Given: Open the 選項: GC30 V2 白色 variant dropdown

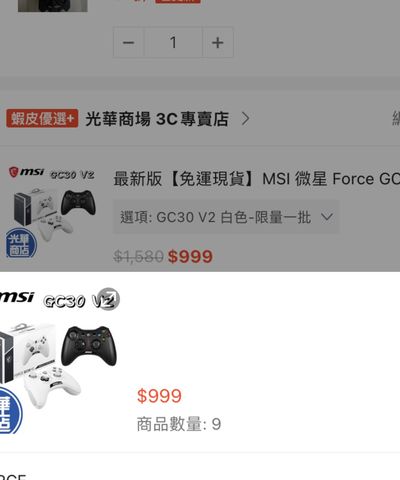Looking at the screenshot, I should (226, 217).
